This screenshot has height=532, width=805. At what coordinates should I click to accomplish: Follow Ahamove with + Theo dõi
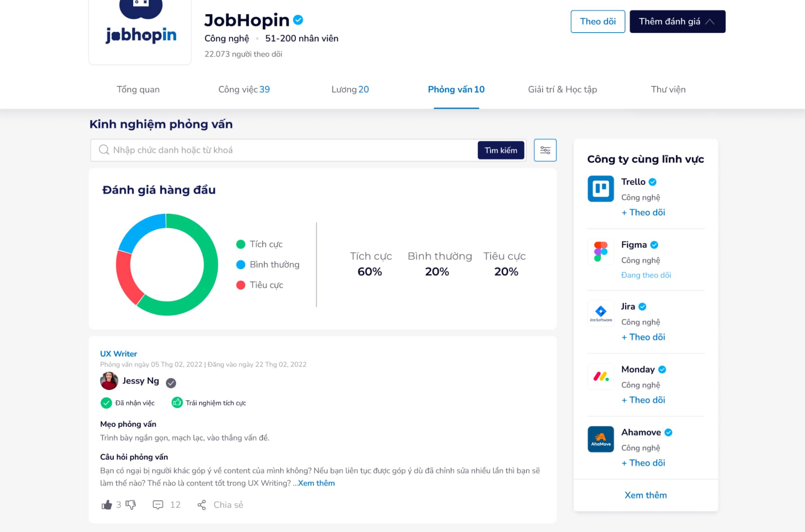pos(643,463)
